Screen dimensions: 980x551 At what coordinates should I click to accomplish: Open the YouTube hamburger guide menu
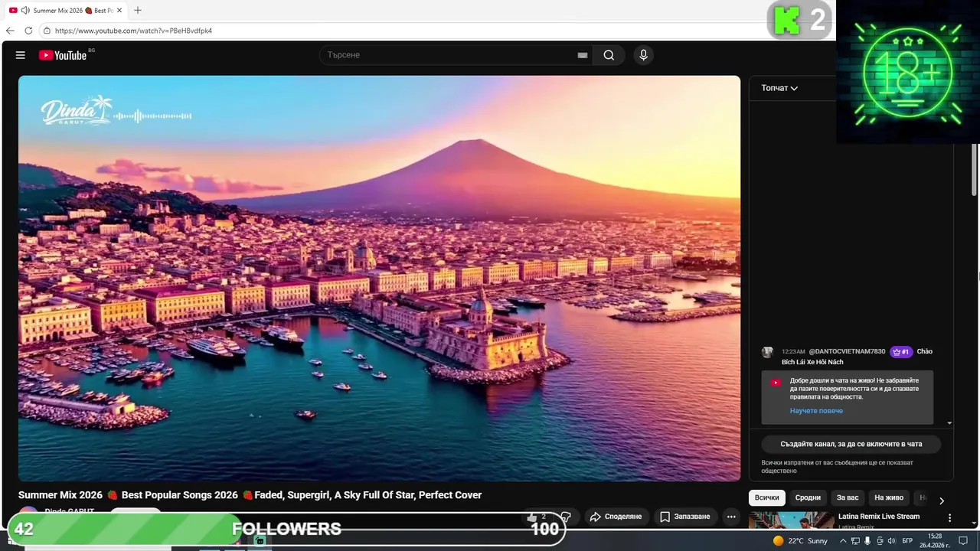(21, 55)
